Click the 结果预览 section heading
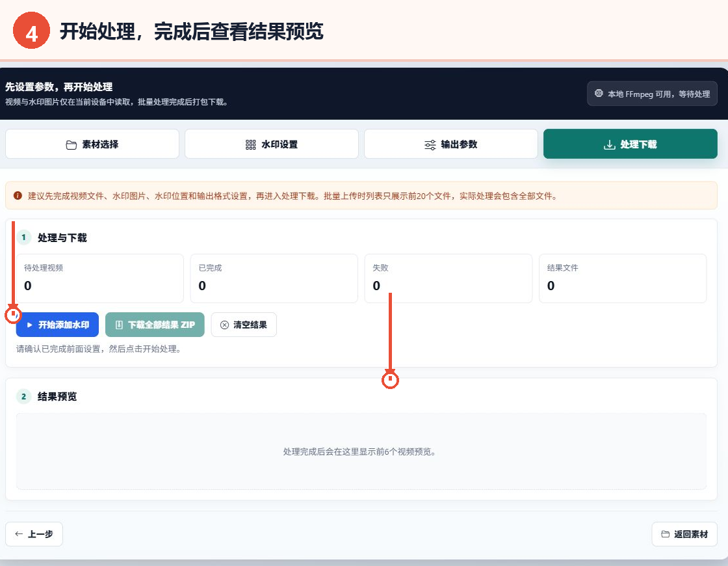Screen dimensions: 728x566 point(57,396)
